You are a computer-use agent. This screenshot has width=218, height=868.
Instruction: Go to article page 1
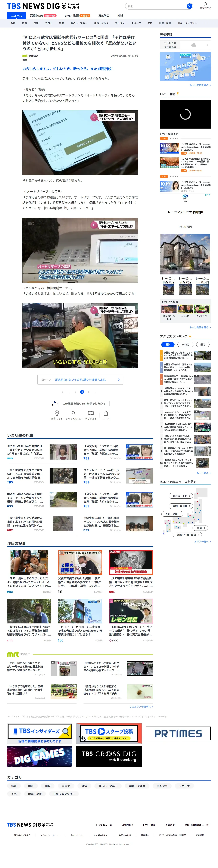[62, 392]
